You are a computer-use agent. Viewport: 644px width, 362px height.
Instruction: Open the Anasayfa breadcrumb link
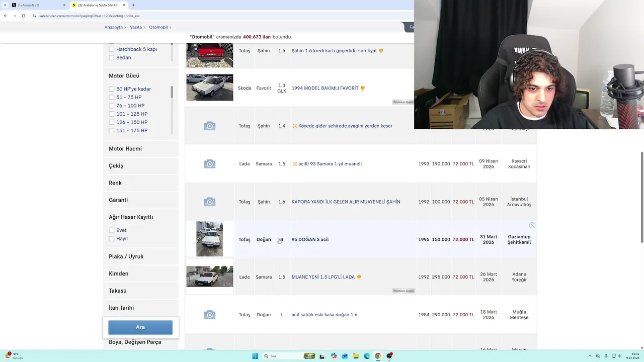point(113,27)
